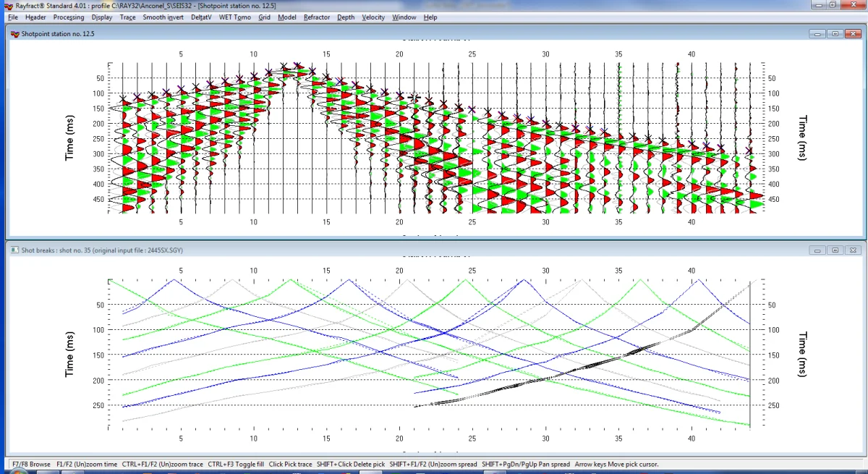
Task: Click the Shot breaks window system icon
Action: [x=16, y=250]
